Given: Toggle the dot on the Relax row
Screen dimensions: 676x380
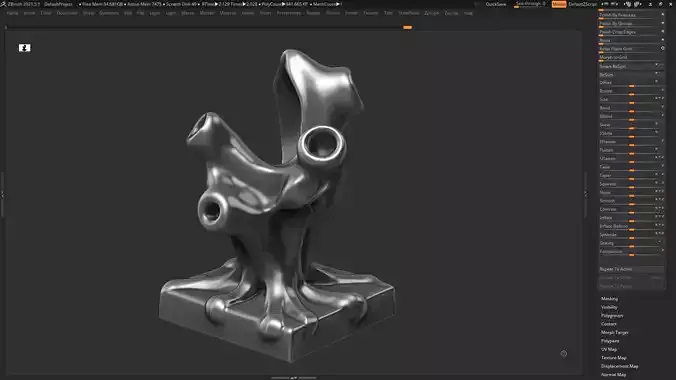Looking at the screenshot, I should (x=663, y=40).
